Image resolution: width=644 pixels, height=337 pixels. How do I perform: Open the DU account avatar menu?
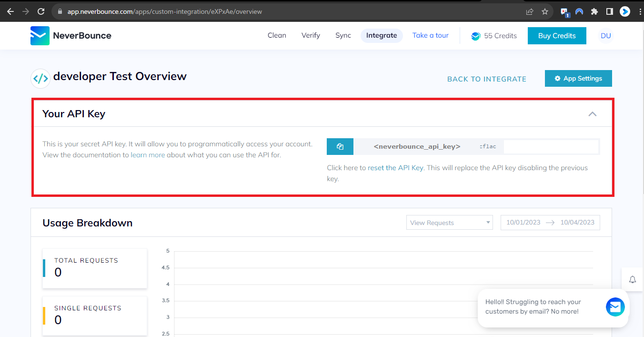click(x=606, y=36)
